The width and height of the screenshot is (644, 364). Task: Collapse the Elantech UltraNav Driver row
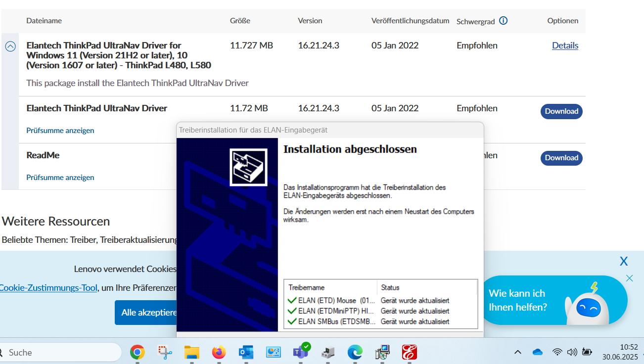[x=10, y=46]
